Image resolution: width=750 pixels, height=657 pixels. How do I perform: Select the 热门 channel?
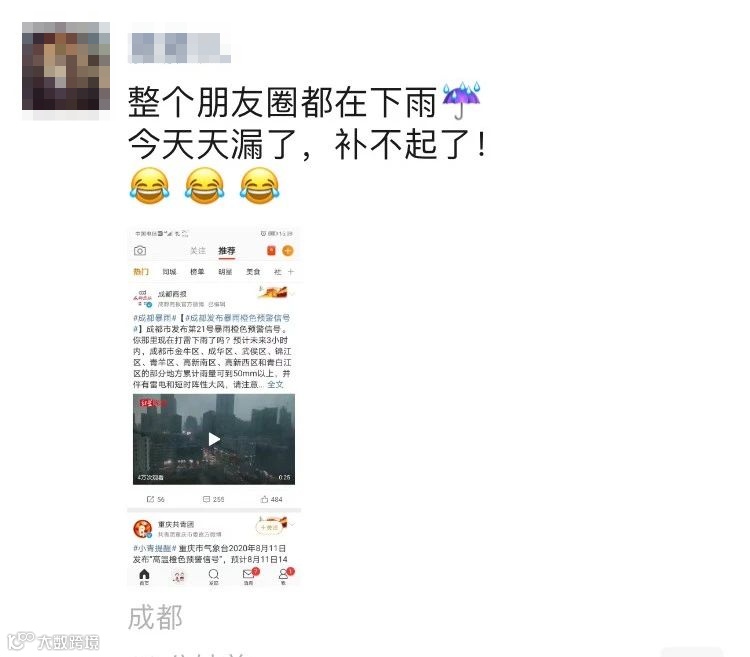[141, 272]
